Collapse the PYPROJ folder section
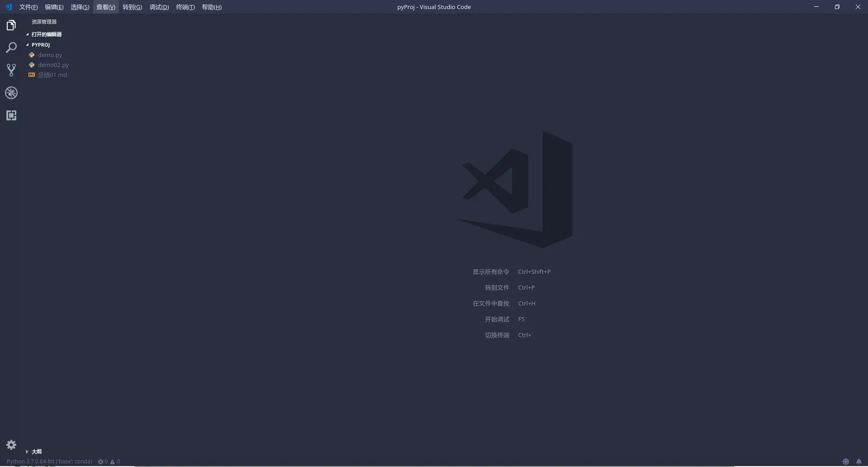 41,45
